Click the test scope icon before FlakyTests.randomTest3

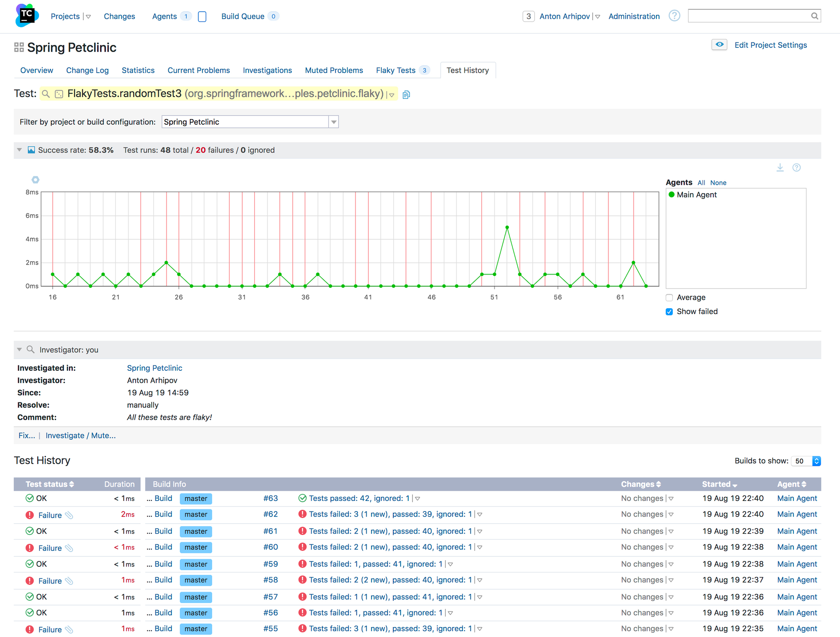click(59, 94)
